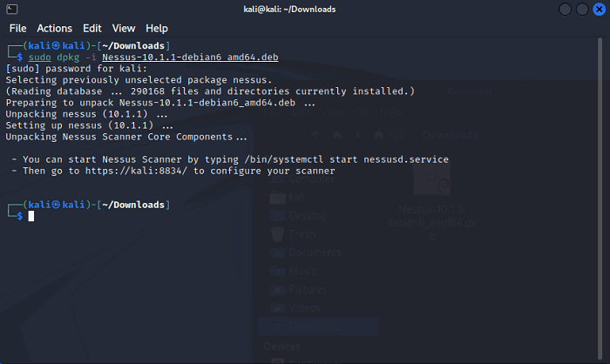Open the Edit menu
The image size is (610, 364).
pyautogui.click(x=92, y=29)
